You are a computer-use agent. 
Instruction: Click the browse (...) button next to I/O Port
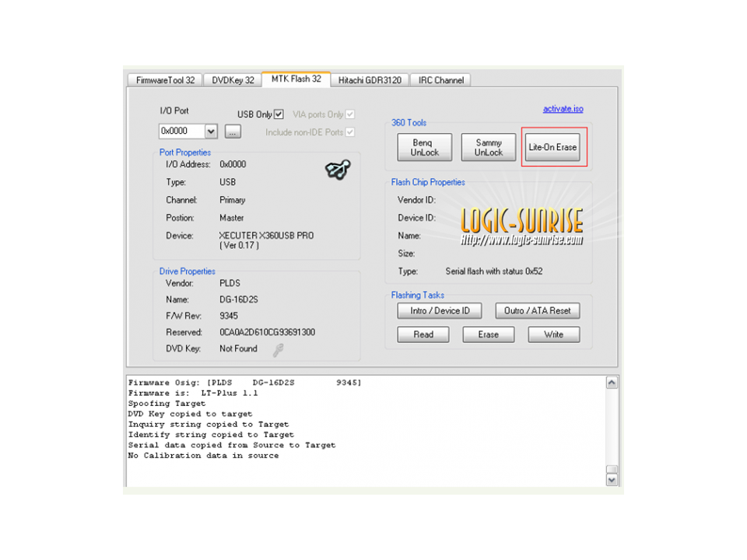(233, 131)
